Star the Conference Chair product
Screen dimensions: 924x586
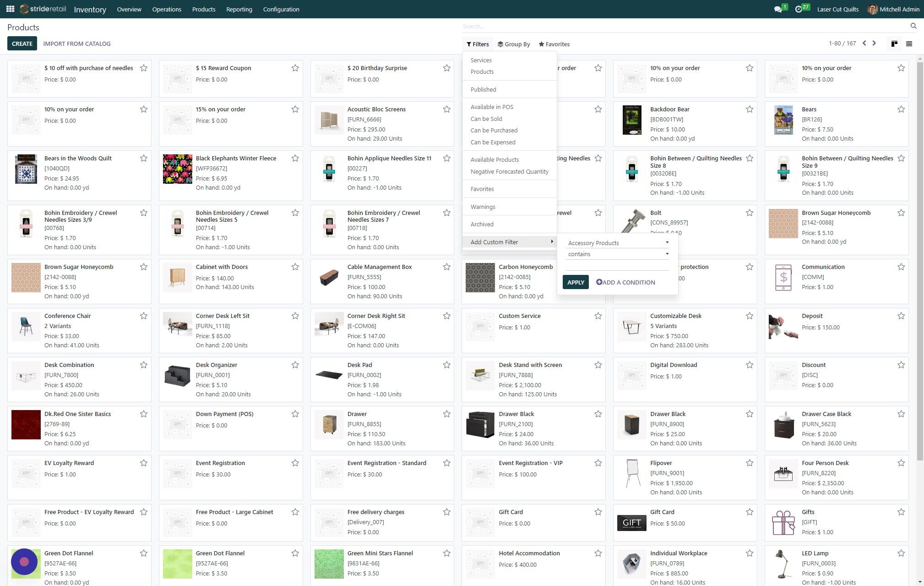[144, 316]
